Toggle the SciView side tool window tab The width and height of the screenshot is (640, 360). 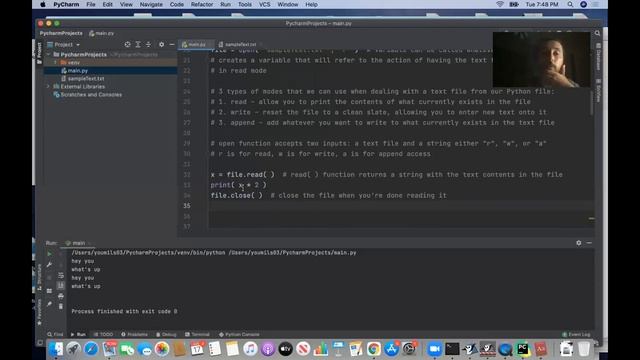598,91
